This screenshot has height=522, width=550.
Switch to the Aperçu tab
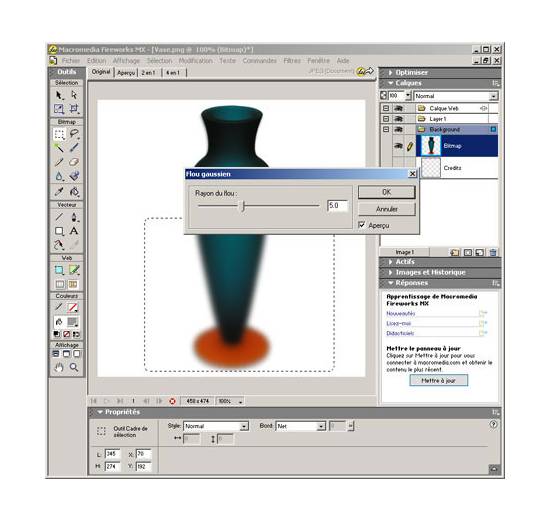click(126, 73)
